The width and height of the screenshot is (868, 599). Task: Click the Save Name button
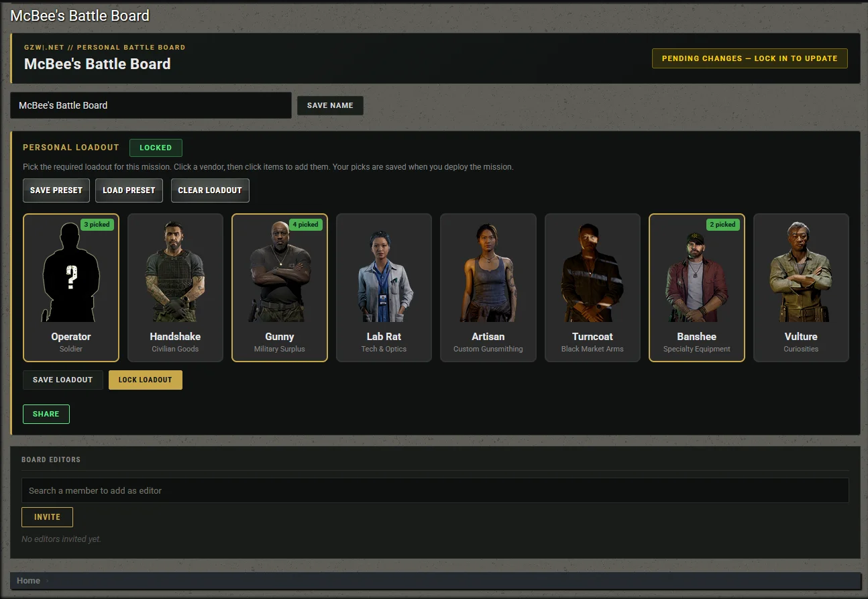point(330,105)
